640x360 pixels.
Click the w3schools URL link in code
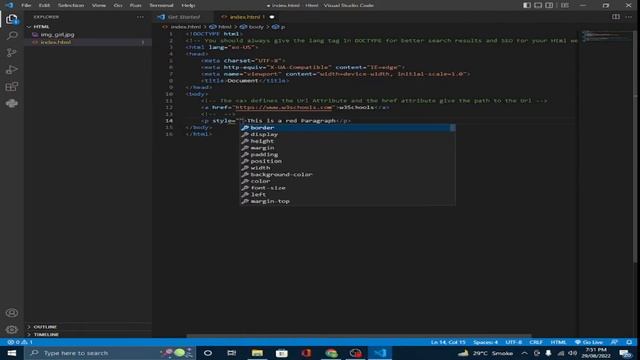(x=284, y=107)
